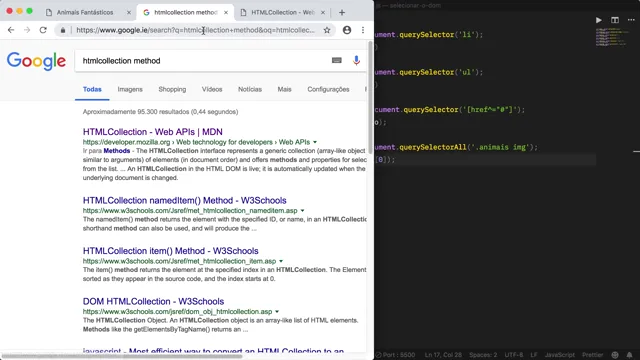Image resolution: width=640 pixels, height=360 pixels.
Task: Click feedback smiley in editor status bar
Action: pos(615,355)
